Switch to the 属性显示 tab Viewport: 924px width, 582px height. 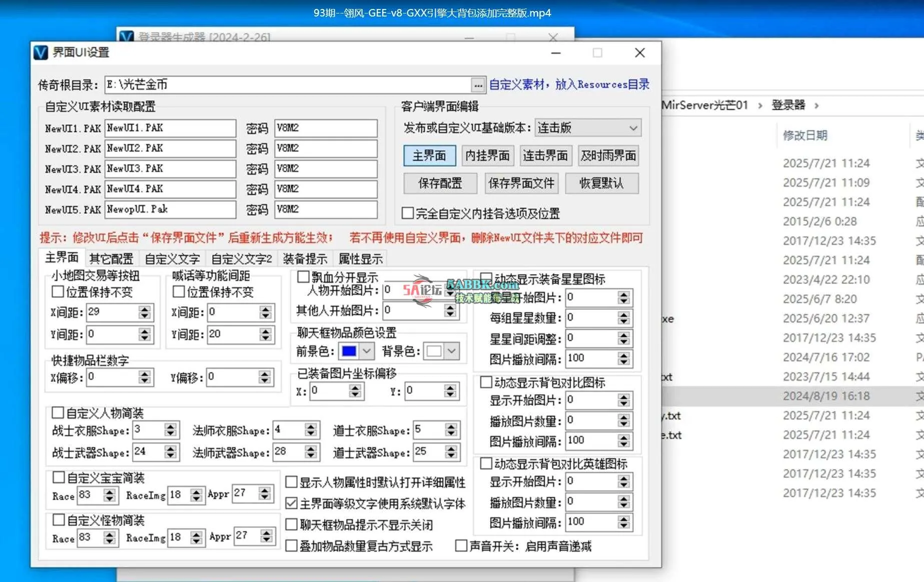tap(360, 259)
